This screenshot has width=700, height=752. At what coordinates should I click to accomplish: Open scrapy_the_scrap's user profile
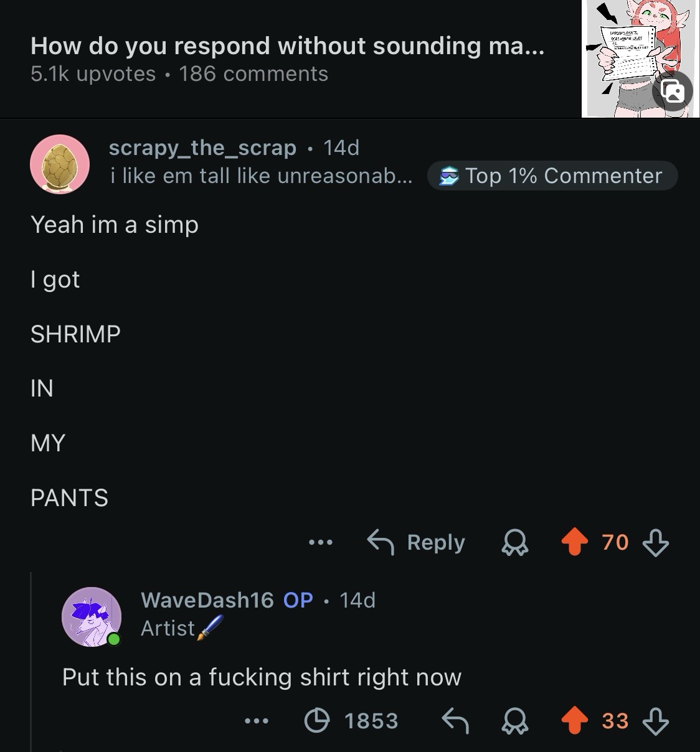202,148
